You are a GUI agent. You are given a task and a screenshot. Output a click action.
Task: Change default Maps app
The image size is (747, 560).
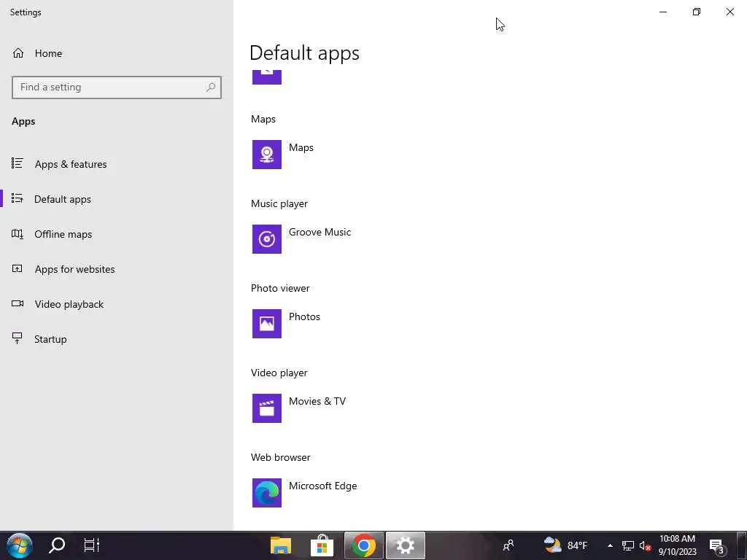(301, 147)
